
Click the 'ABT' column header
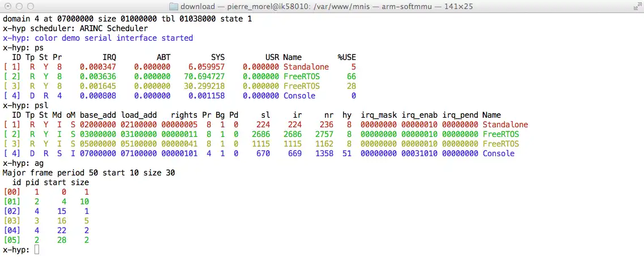tap(164, 57)
